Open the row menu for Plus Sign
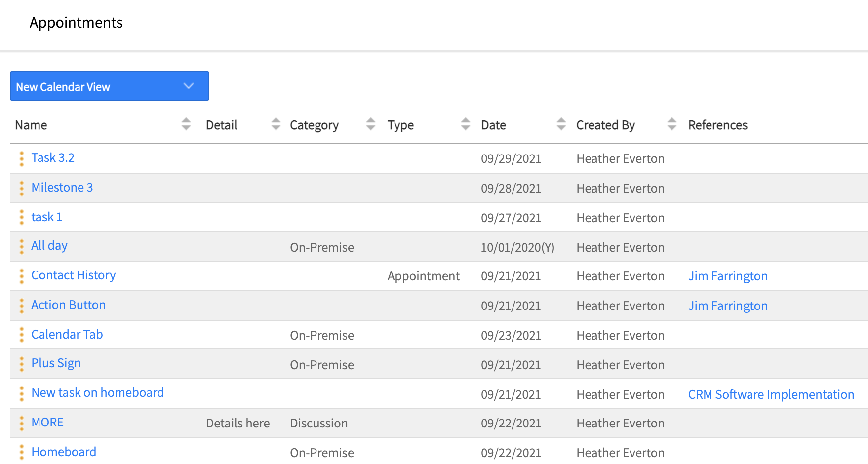868x464 pixels. pos(22,364)
